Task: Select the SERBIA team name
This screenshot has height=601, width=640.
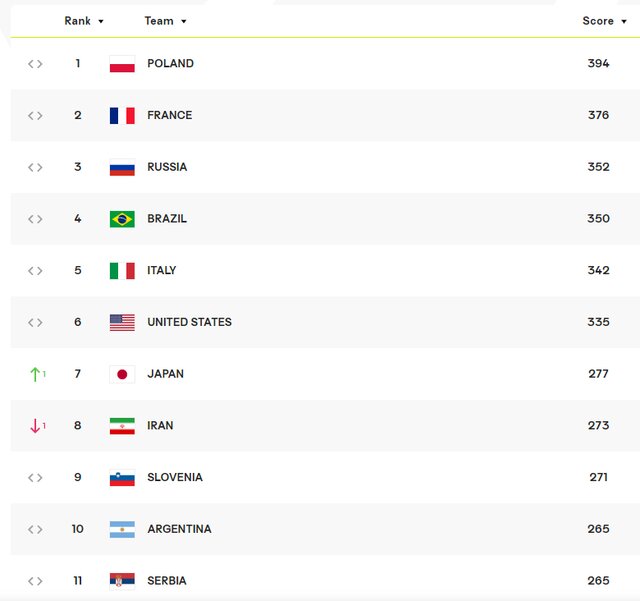Action: coord(167,581)
